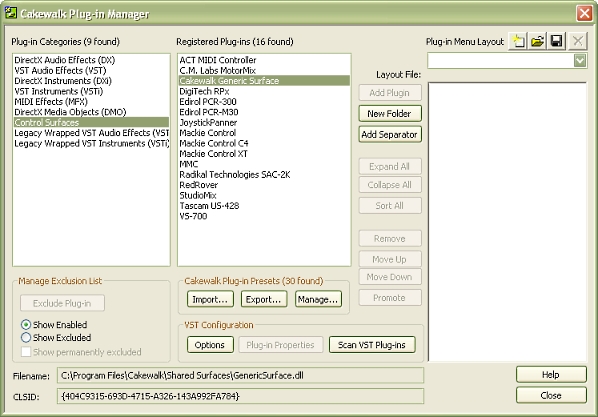This screenshot has height=417, width=598.
Task: Select Cakewalk Generic Surface plug-in
Action: [x=264, y=81]
